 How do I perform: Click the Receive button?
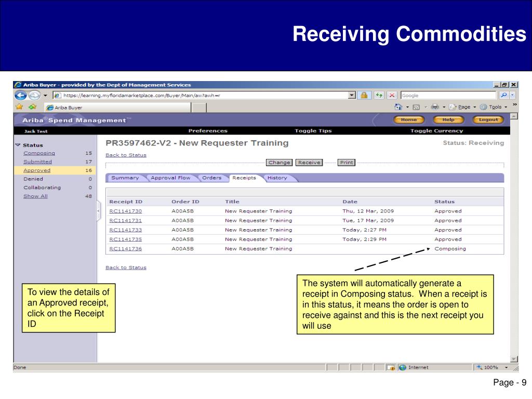309,163
